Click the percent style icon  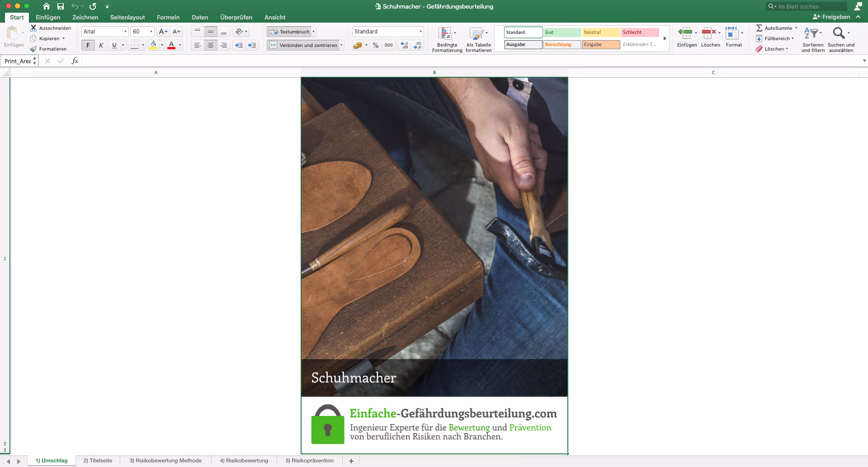tap(376, 45)
